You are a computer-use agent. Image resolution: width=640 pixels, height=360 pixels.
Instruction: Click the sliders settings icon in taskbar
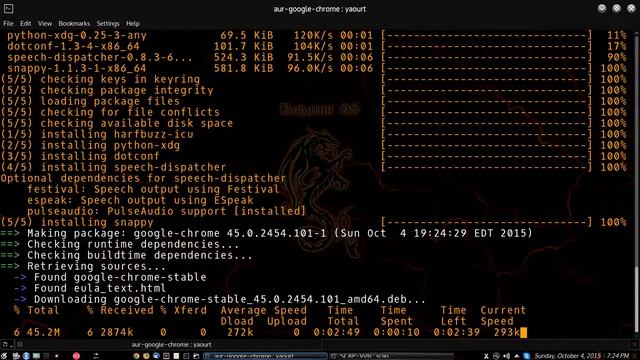coord(96,356)
